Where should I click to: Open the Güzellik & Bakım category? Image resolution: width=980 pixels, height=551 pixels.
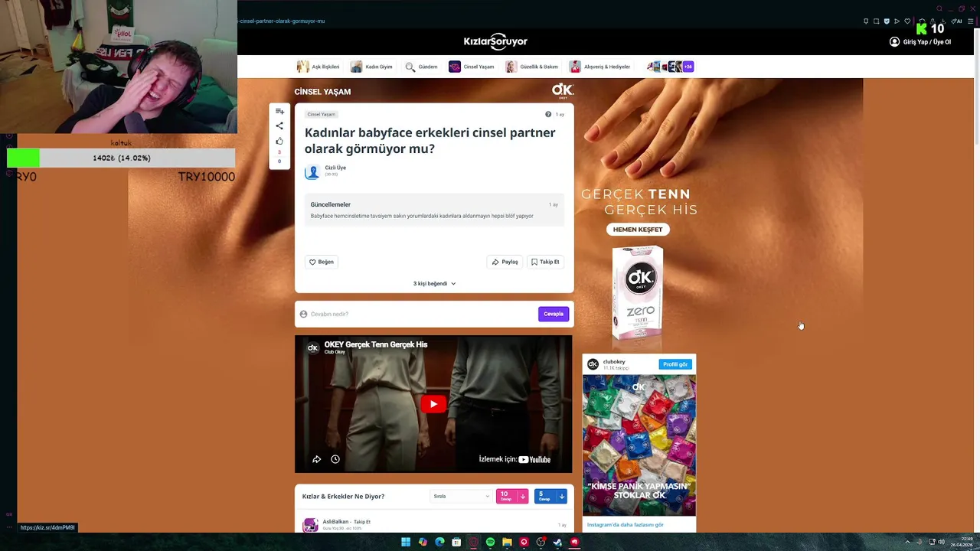click(531, 67)
